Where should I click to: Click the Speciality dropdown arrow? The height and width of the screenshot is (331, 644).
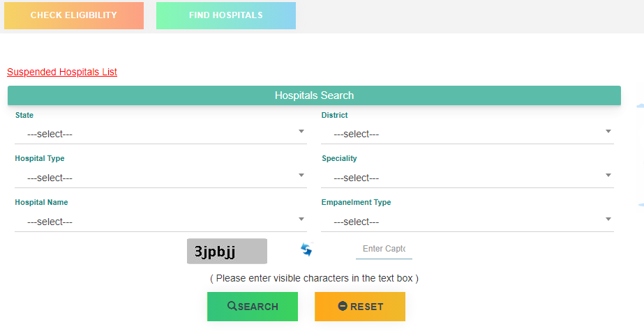[608, 175]
